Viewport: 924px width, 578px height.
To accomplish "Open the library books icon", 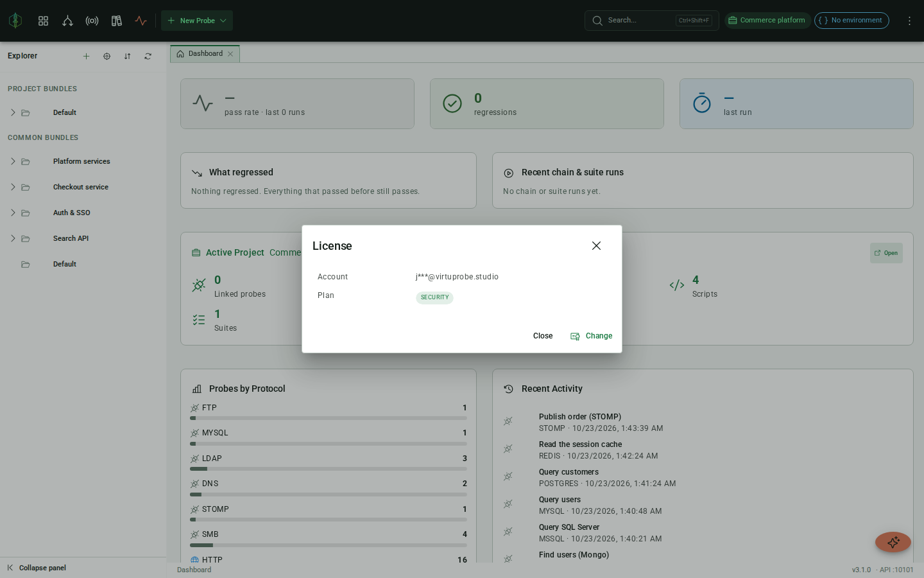I will (116, 21).
